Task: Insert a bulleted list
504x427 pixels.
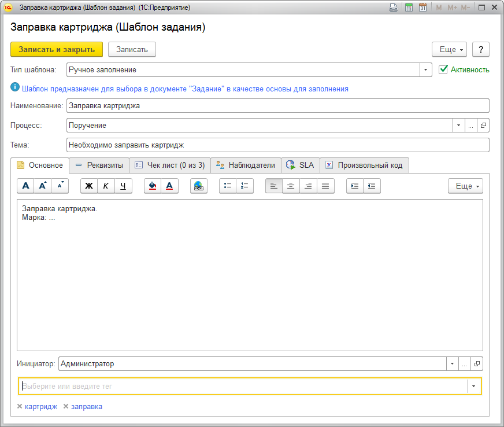Action: click(x=228, y=186)
